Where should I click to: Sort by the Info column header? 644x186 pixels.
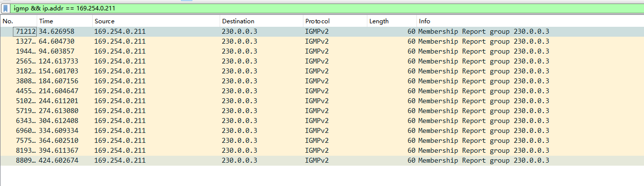[x=530, y=21]
